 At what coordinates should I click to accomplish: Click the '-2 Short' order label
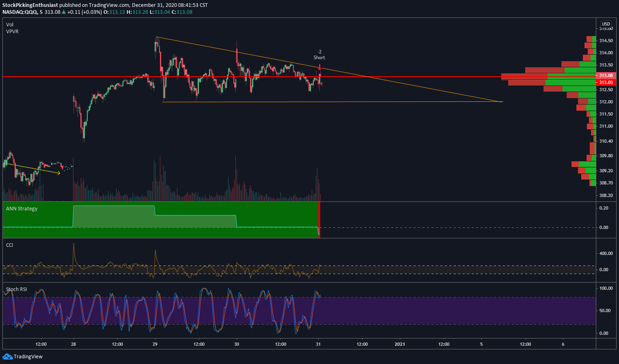[319, 55]
